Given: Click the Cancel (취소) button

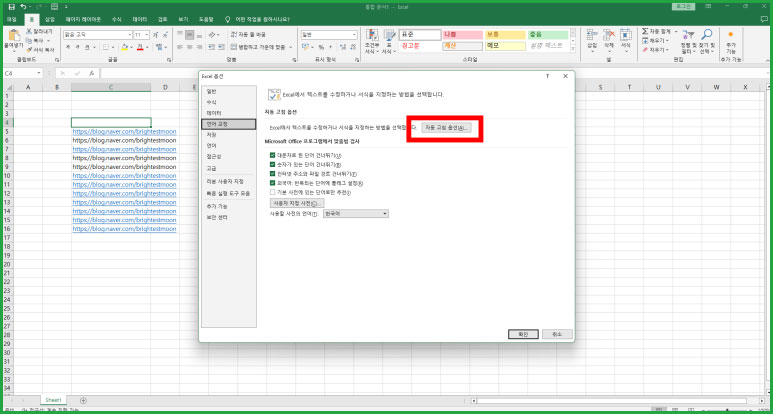Looking at the screenshot, I should click(x=557, y=334).
